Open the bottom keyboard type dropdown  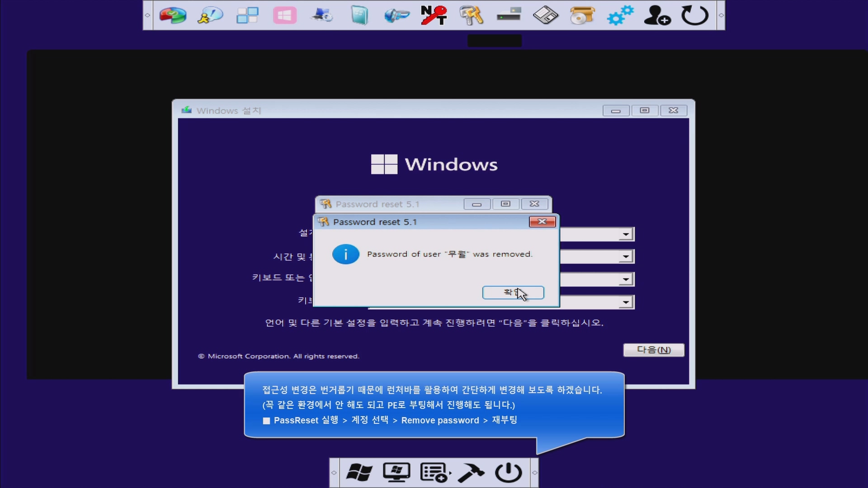[626, 302]
